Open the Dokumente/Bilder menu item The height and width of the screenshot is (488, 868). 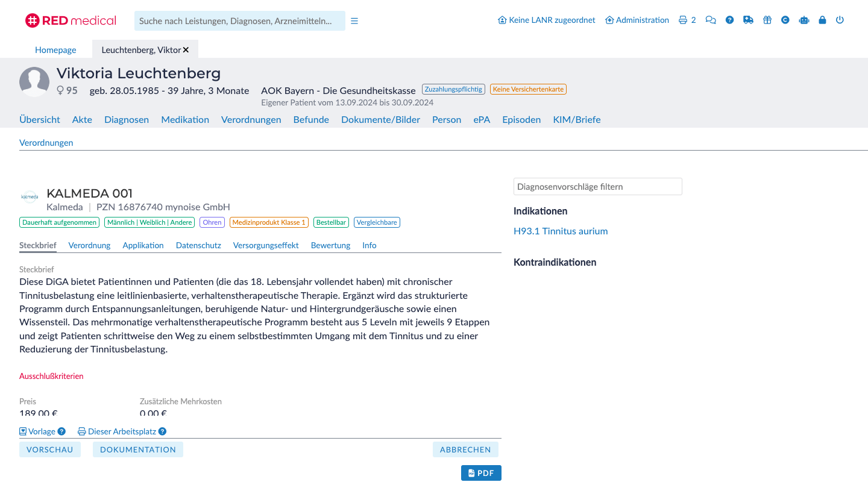click(x=380, y=119)
